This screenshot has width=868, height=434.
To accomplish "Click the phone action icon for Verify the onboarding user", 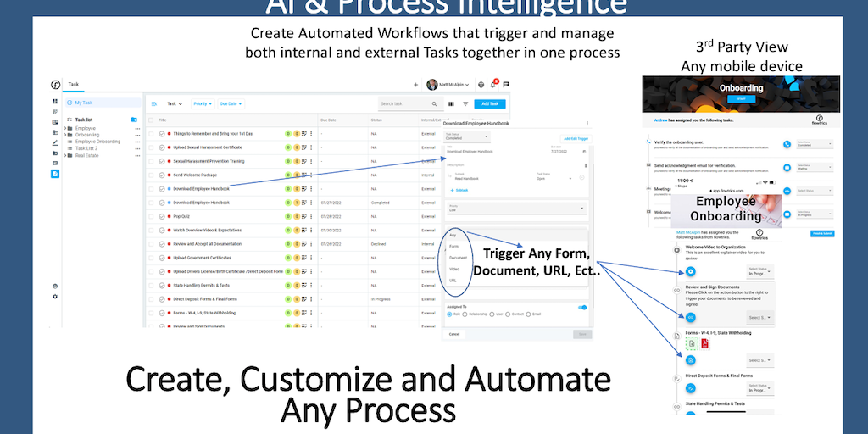I will click(787, 144).
